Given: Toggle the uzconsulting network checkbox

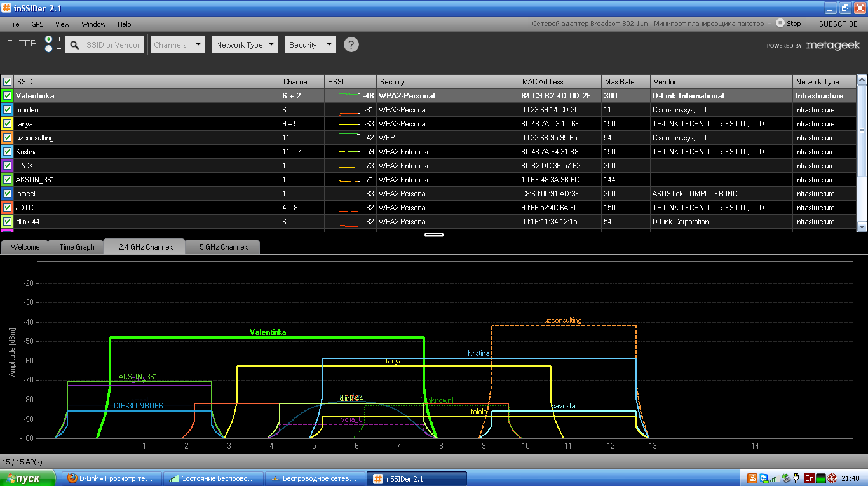Looking at the screenshot, I should pos(8,138).
